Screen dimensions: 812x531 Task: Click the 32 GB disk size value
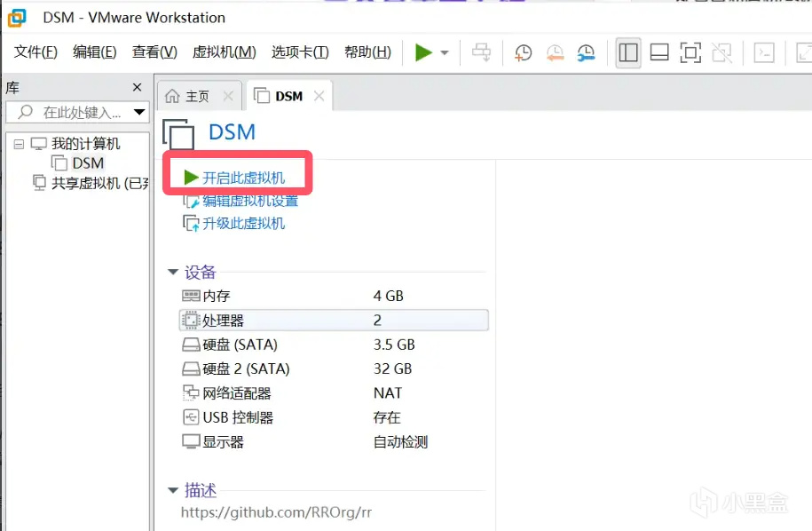click(x=392, y=369)
